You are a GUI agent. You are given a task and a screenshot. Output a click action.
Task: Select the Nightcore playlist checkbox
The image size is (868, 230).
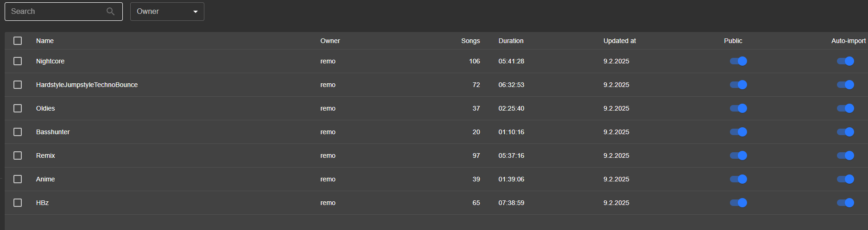pyautogui.click(x=18, y=61)
